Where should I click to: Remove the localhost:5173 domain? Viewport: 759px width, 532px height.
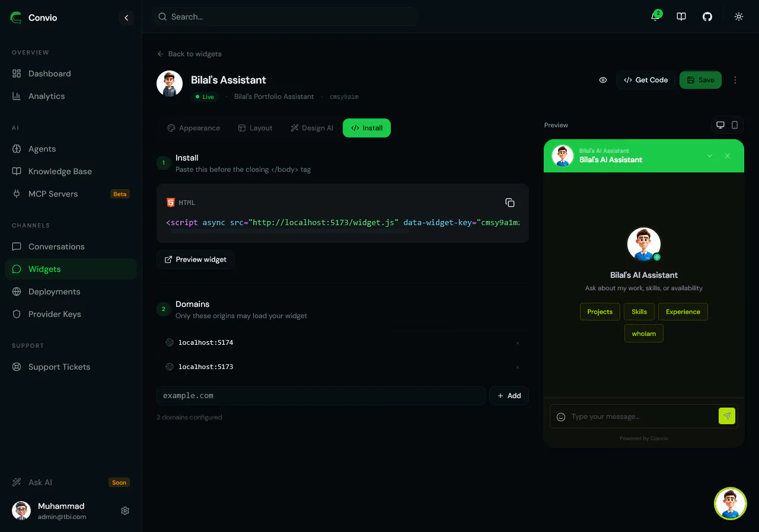(x=518, y=367)
